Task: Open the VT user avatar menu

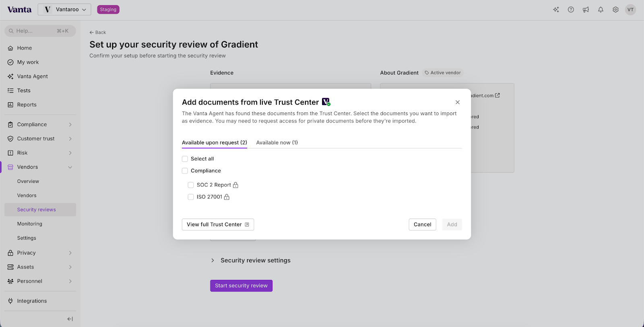Action: [630, 10]
